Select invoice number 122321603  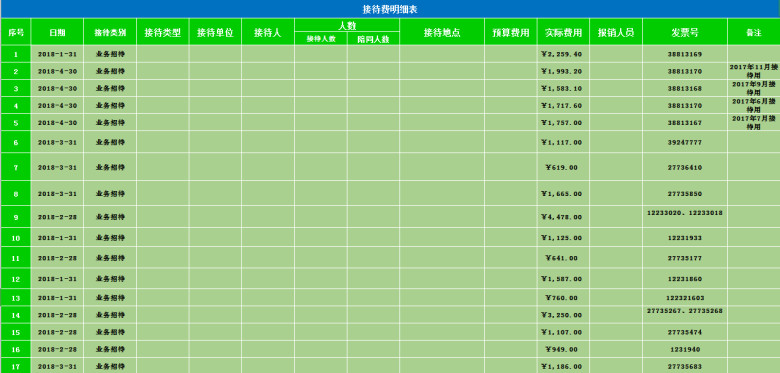point(685,298)
